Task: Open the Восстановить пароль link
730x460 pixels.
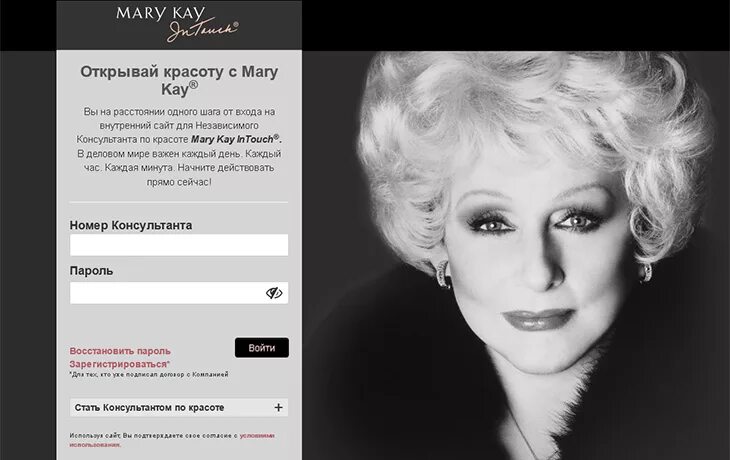Action: (x=120, y=351)
